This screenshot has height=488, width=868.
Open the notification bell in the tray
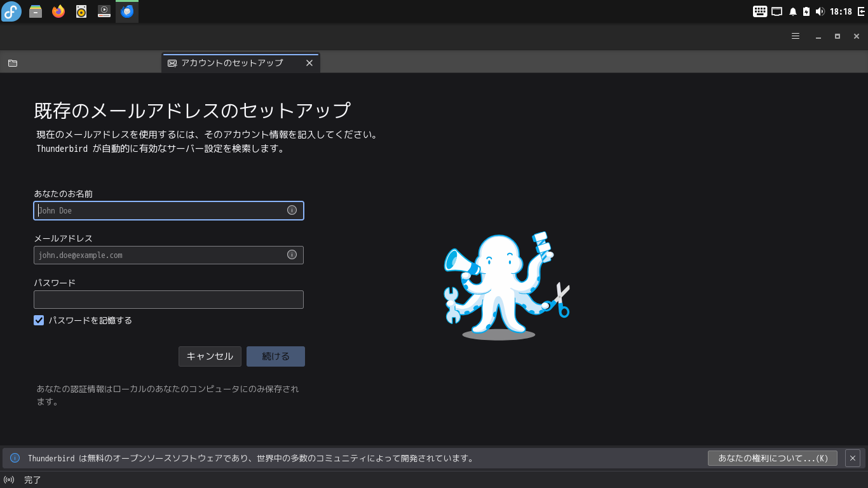(x=793, y=11)
